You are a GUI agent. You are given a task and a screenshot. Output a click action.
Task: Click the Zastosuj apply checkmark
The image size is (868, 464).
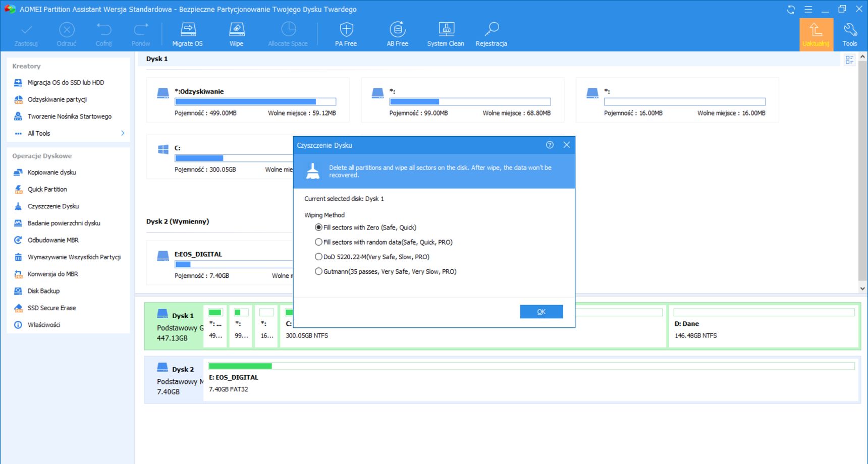click(x=26, y=30)
